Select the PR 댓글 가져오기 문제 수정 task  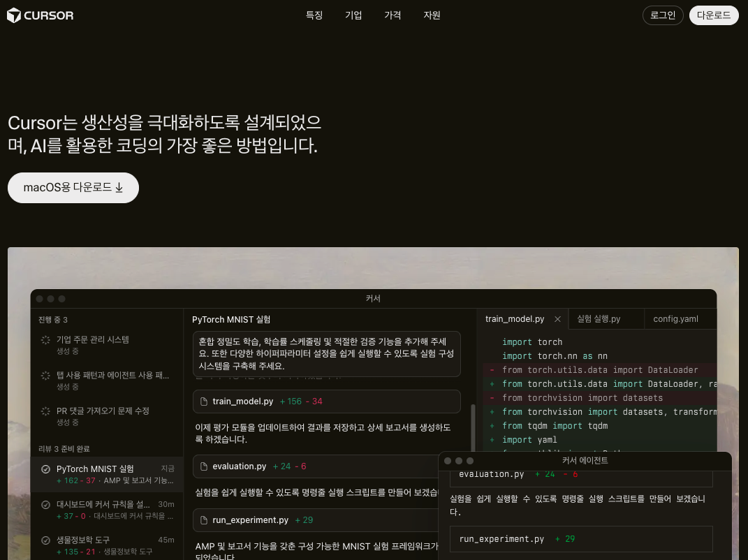pyautogui.click(x=107, y=416)
